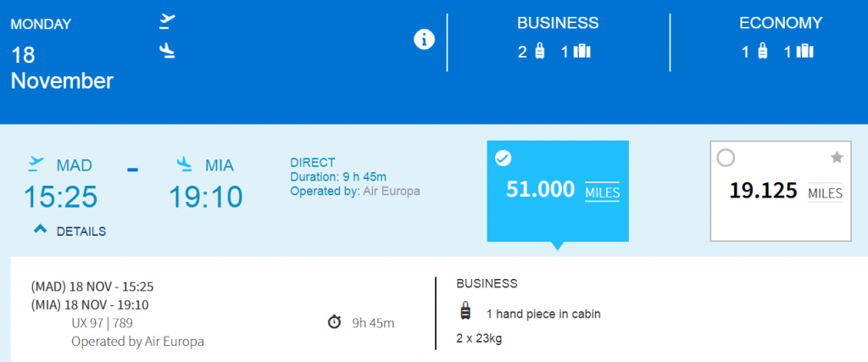Click the Business checked bags icon
The height and width of the screenshot is (362, 868).
tap(581, 52)
